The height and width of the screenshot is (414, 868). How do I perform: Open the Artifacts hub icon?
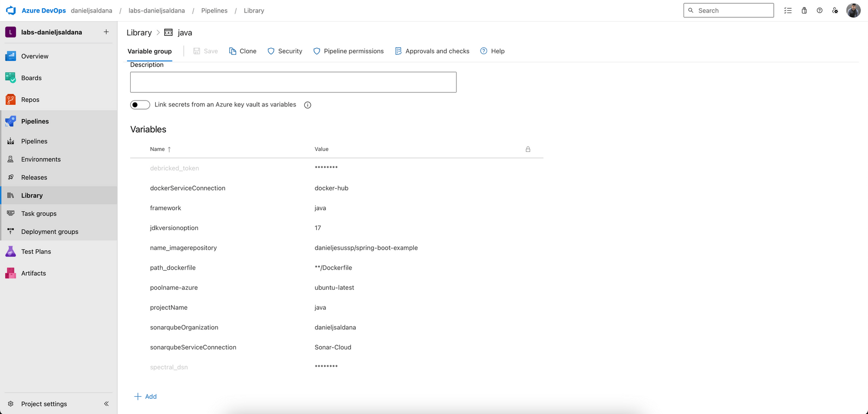pos(10,273)
